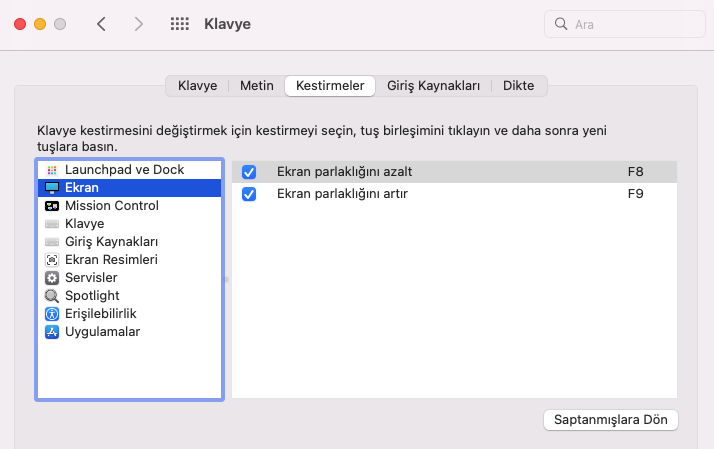Uncheck Ekran parlaklığını artır checkbox
The width and height of the screenshot is (714, 449).
[249, 194]
